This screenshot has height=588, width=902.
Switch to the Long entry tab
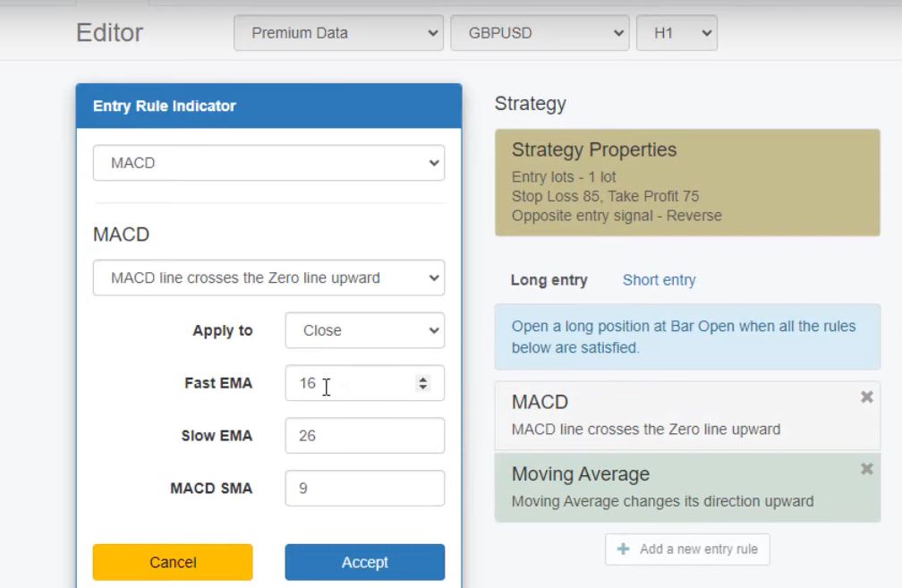click(549, 280)
